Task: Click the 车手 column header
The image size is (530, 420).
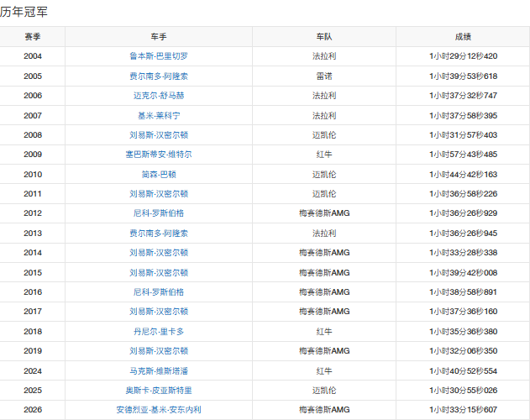Action: click(x=159, y=36)
